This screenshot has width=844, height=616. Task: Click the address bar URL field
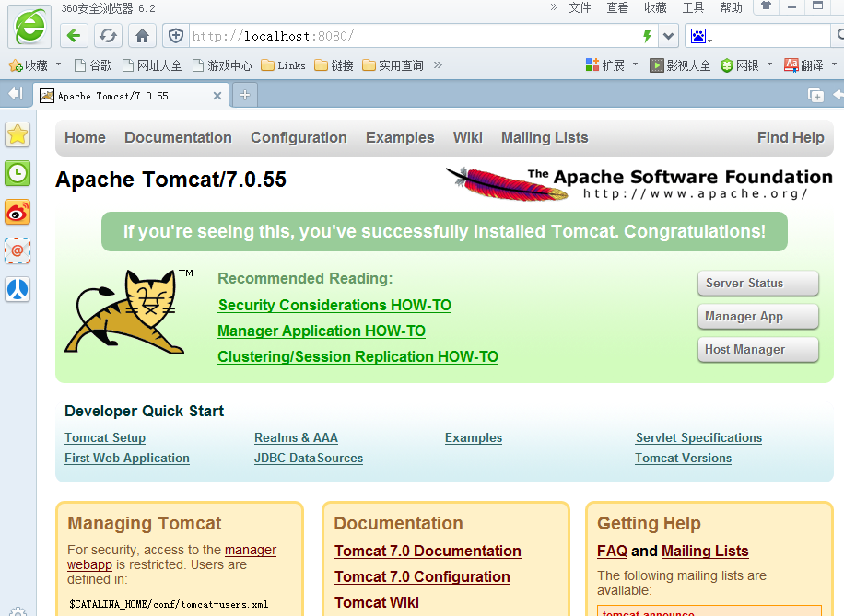(x=415, y=36)
